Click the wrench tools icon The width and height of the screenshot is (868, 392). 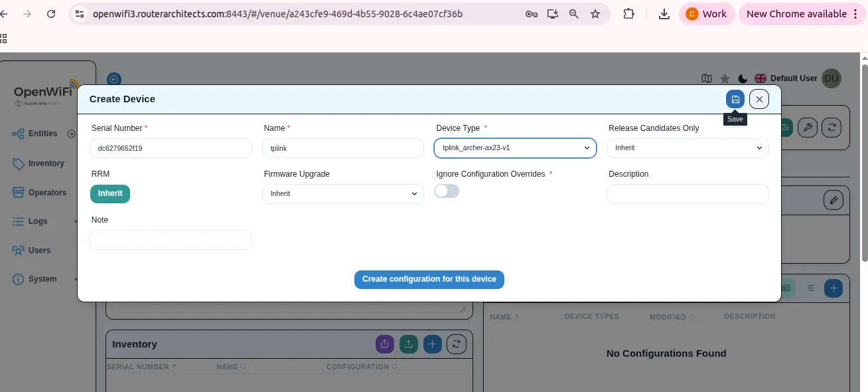[807, 127]
